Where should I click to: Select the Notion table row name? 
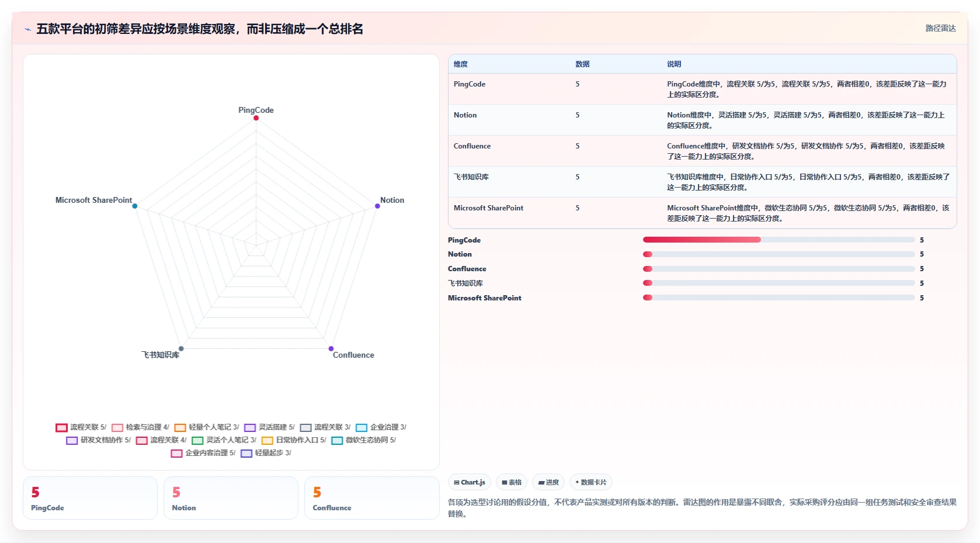tap(465, 115)
